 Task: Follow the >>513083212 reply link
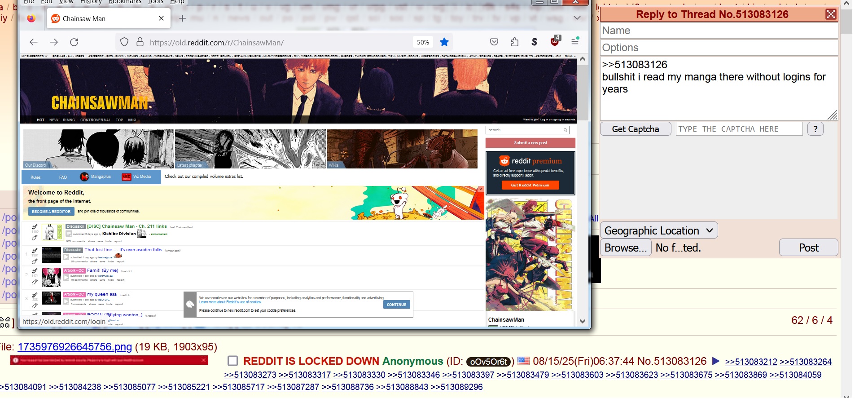click(751, 362)
